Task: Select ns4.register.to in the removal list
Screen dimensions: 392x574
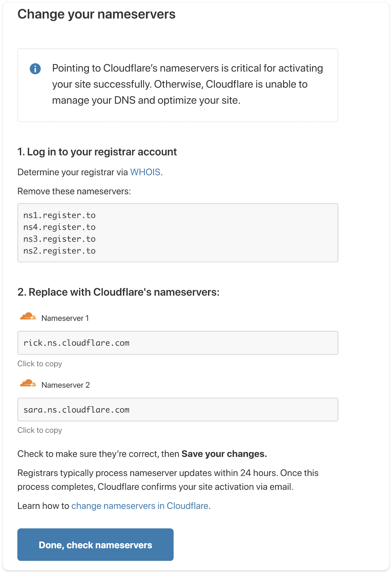Action: (x=60, y=227)
